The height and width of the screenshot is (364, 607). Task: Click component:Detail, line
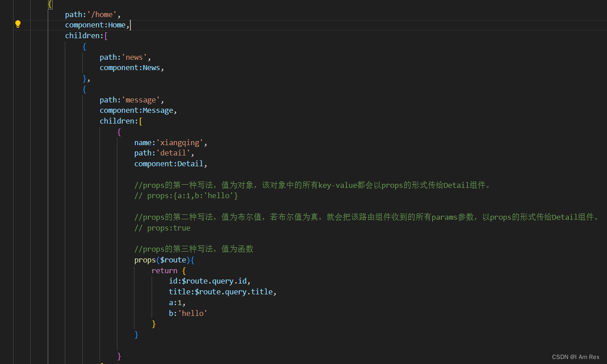click(171, 164)
